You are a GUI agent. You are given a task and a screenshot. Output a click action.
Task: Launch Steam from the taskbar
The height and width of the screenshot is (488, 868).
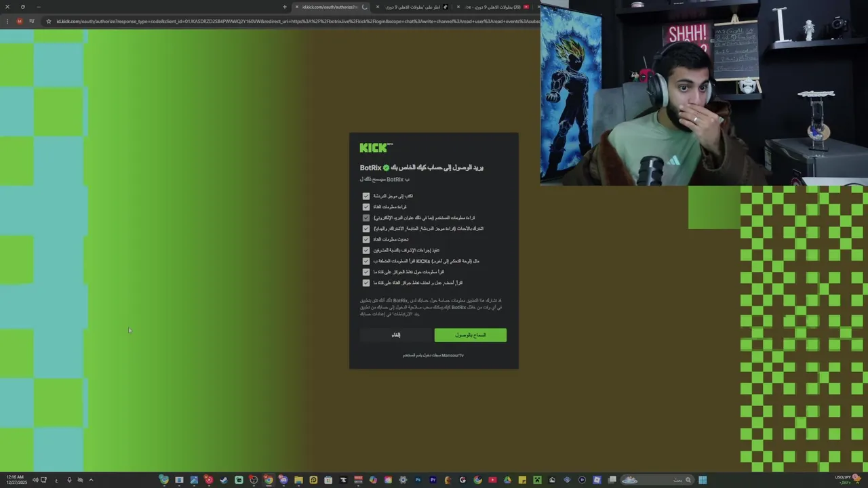(x=223, y=480)
